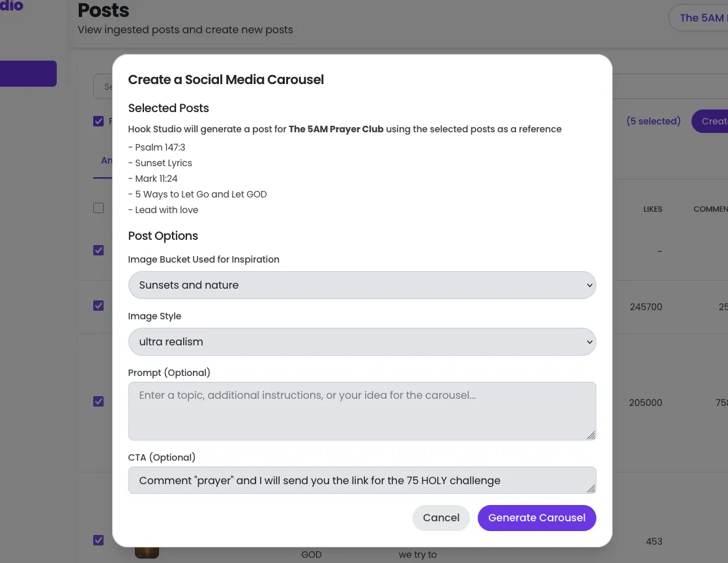Viewport: 728px width, 563px height.
Task: Focus the Prompt (Optional) text area
Action: [362, 411]
